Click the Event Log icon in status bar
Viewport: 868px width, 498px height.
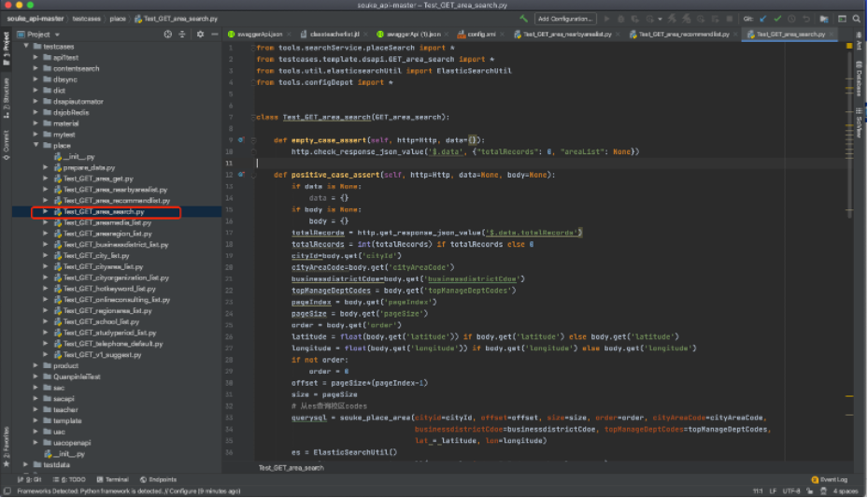(815, 479)
